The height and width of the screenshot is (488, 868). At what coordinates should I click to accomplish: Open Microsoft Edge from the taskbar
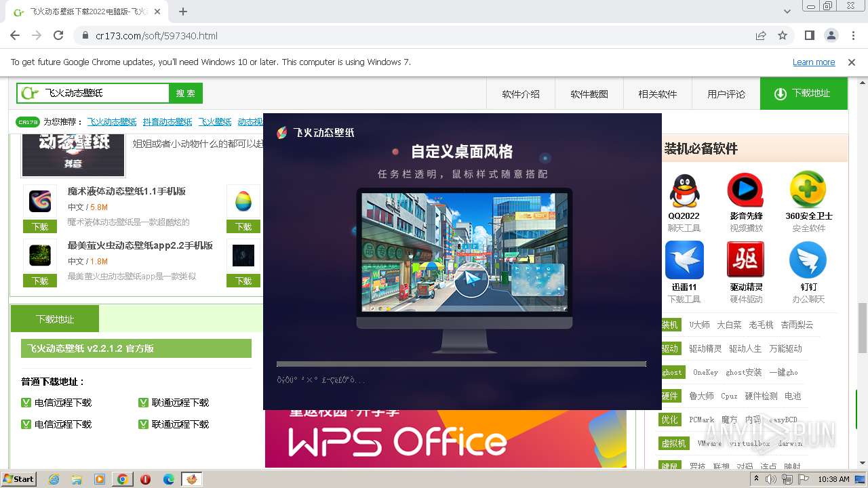(169, 479)
